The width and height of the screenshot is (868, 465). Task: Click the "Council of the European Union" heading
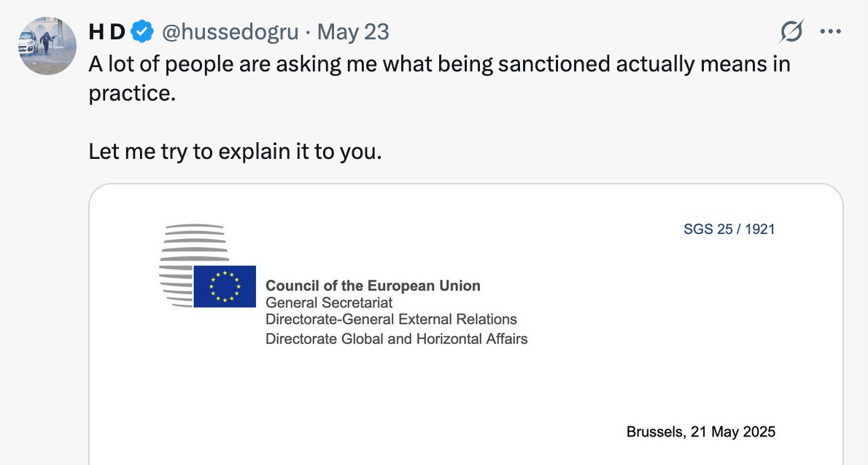pos(373,286)
